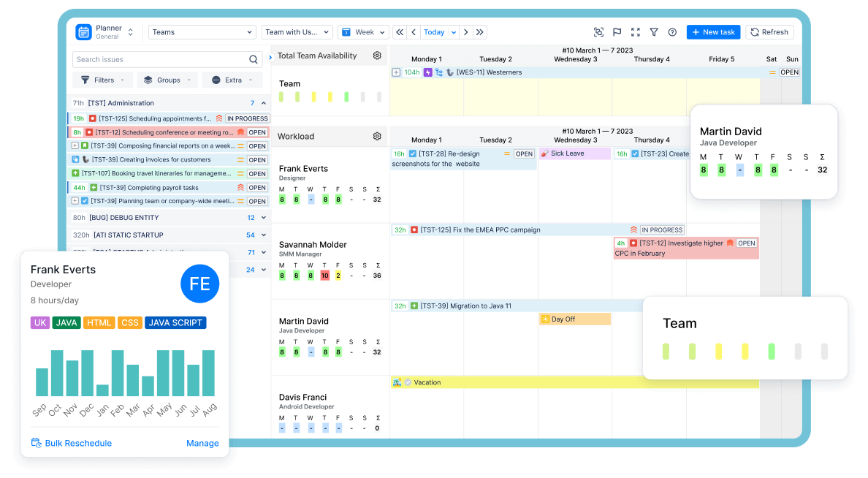Screen dimensions: 868x478
Task: Open the zoom/focus search icon in toolbar
Action: point(598,32)
